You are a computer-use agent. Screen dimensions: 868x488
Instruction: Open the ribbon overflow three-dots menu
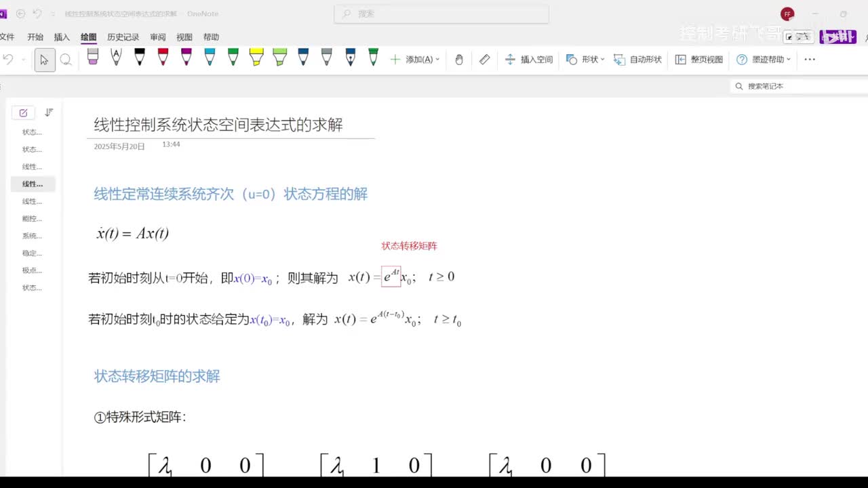[810, 60]
